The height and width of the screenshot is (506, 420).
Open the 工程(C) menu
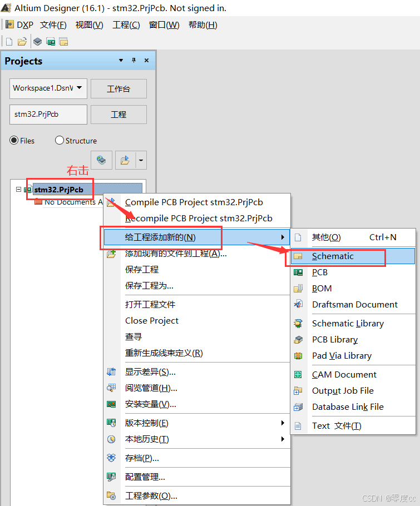coord(126,25)
